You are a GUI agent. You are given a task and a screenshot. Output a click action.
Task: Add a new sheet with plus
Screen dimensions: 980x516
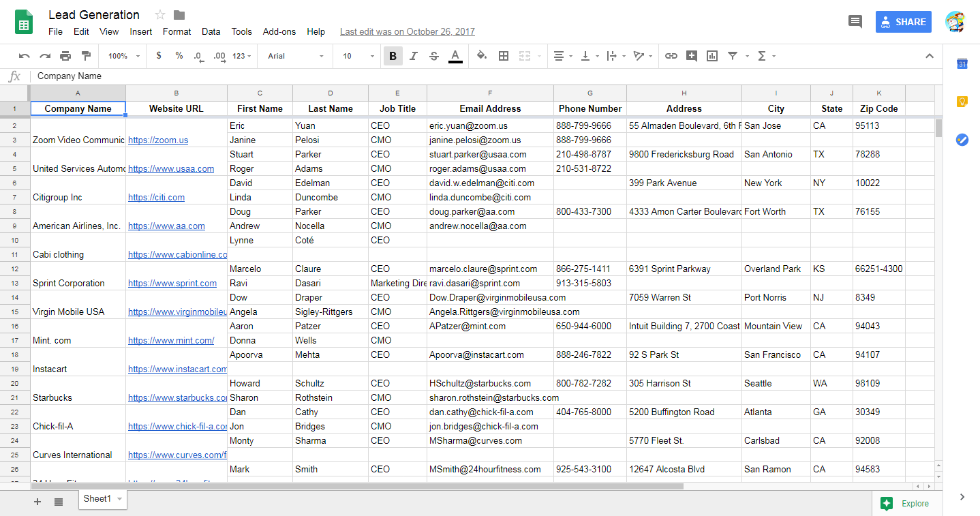(37, 502)
